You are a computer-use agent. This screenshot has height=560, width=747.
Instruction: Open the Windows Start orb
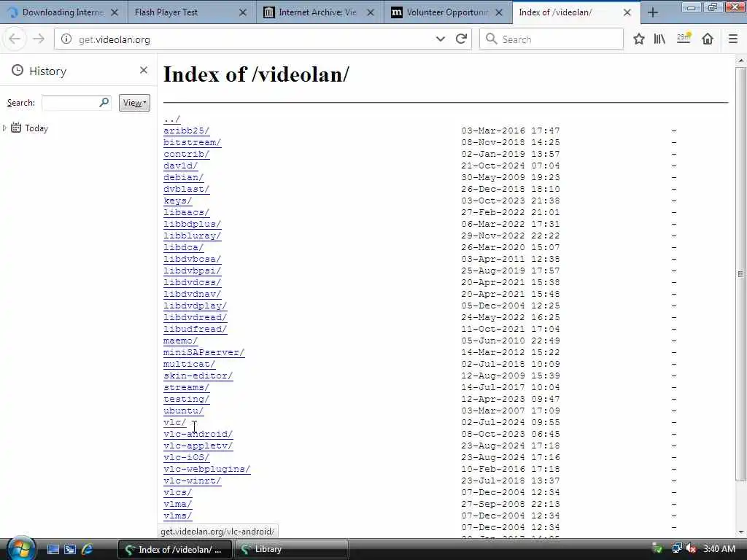pyautogui.click(x=20, y=548)
